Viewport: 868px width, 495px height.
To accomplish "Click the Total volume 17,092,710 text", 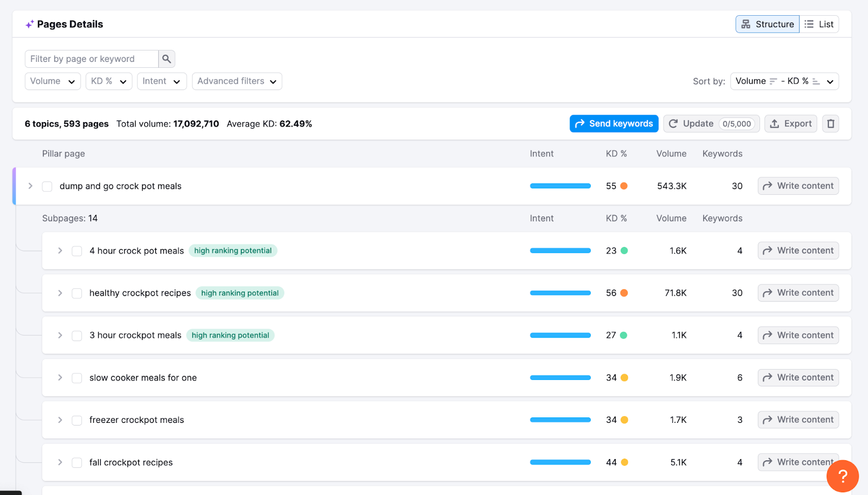I will point(168,124).
